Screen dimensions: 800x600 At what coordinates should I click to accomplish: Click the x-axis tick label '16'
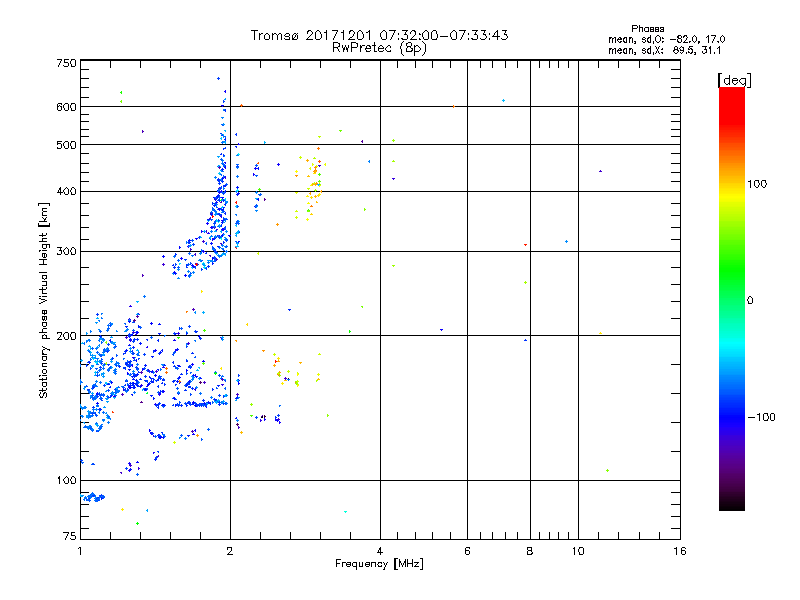680,551
